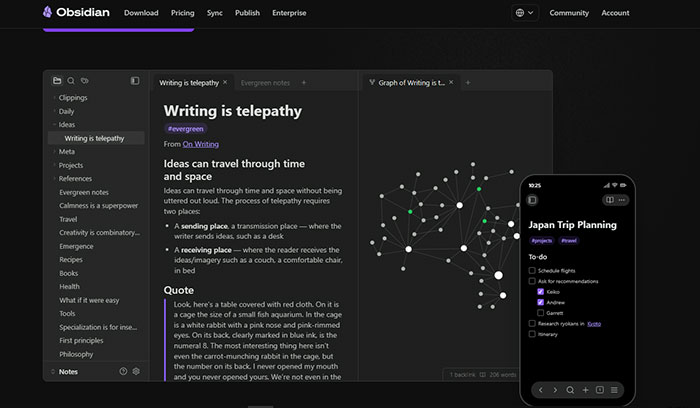
Task: Check the Itinerary checkbox
Action: [x=532, y=334]
